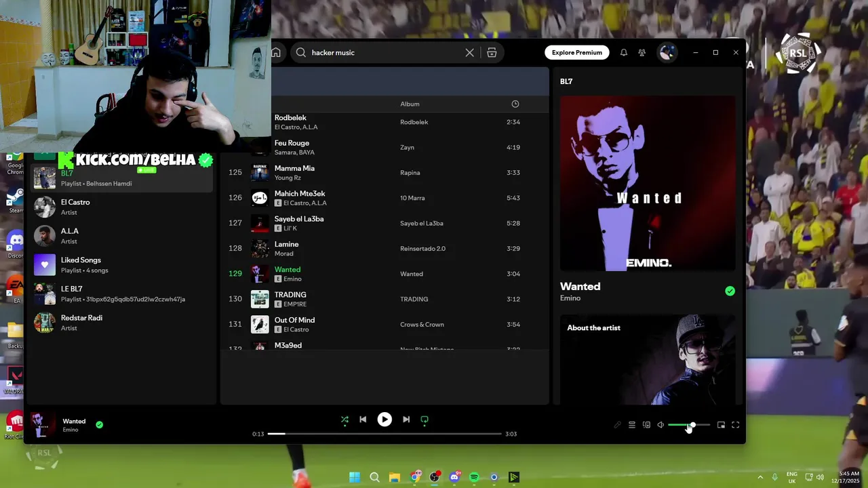Open the notifications bell icon

point(624,52)
